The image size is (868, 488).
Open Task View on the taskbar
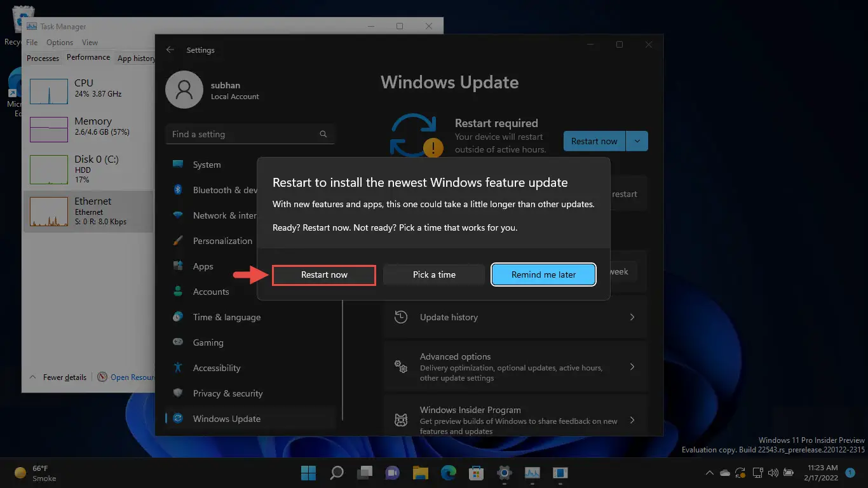click(364, 473)
